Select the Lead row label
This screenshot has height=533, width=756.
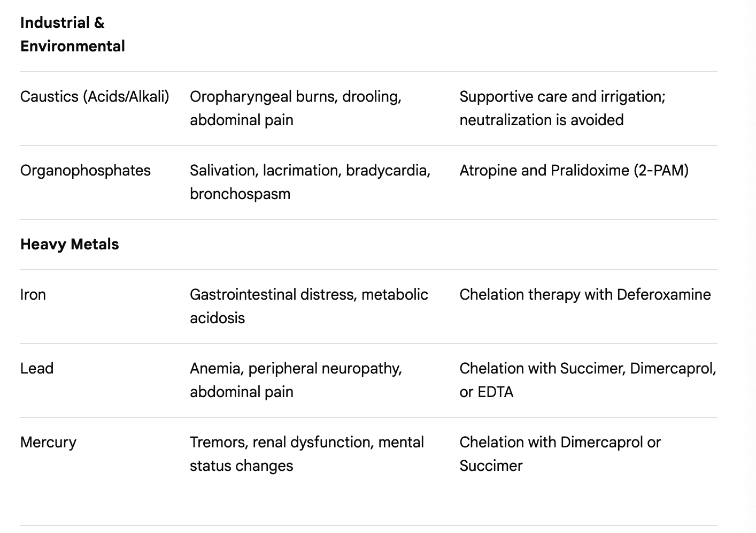click(37, 368)
